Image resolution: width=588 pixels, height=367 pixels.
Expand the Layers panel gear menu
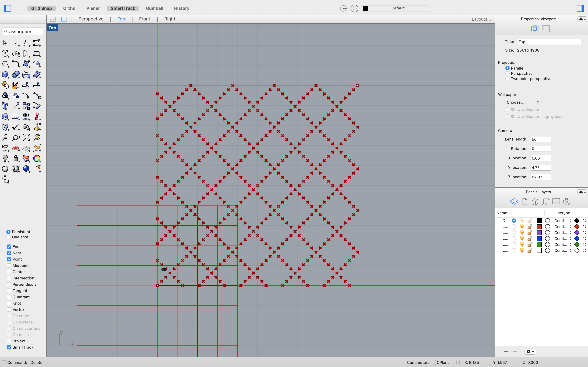582,192
